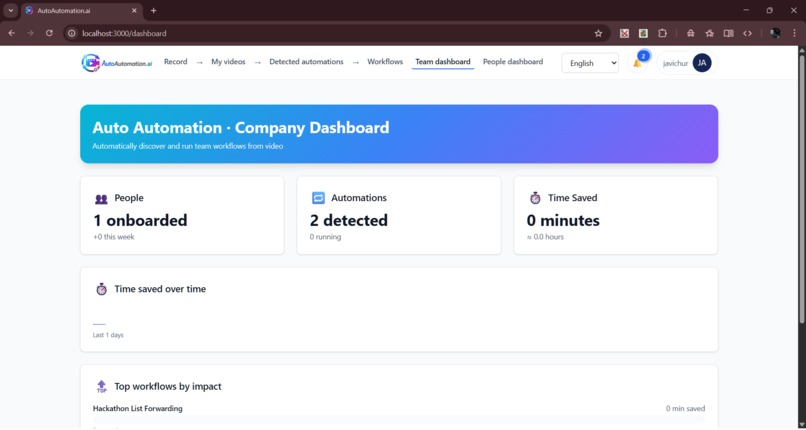This screenshot has height=430, width=806.
Task: View site information icon in address bar
Action: click(72, 33)
